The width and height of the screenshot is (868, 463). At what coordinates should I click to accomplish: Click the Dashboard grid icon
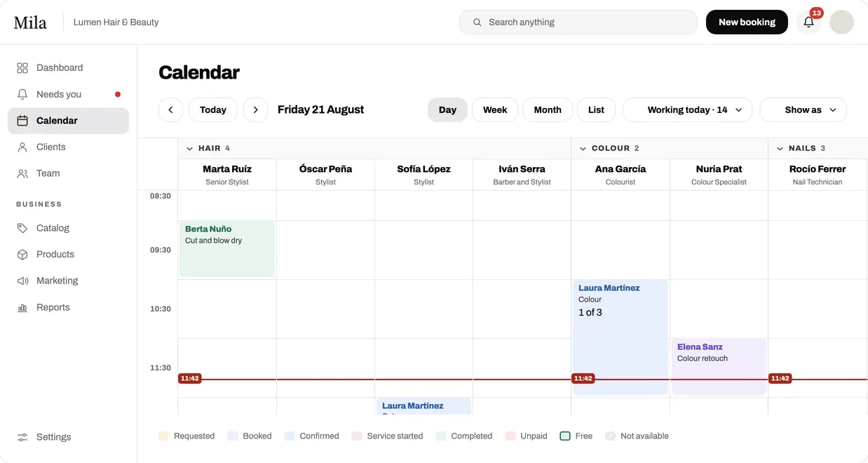click(x=22, y=68)
